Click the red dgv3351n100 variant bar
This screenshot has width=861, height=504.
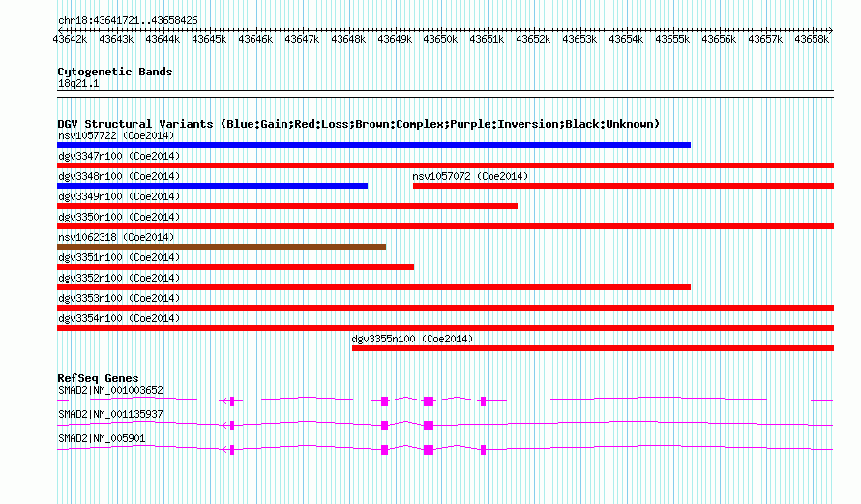[236, 267]
